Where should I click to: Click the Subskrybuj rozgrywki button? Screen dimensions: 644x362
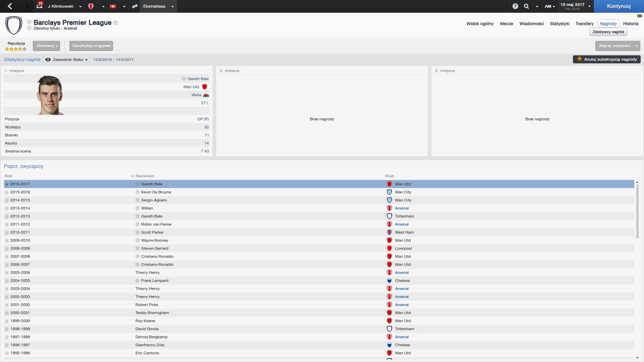click(91, 46)
